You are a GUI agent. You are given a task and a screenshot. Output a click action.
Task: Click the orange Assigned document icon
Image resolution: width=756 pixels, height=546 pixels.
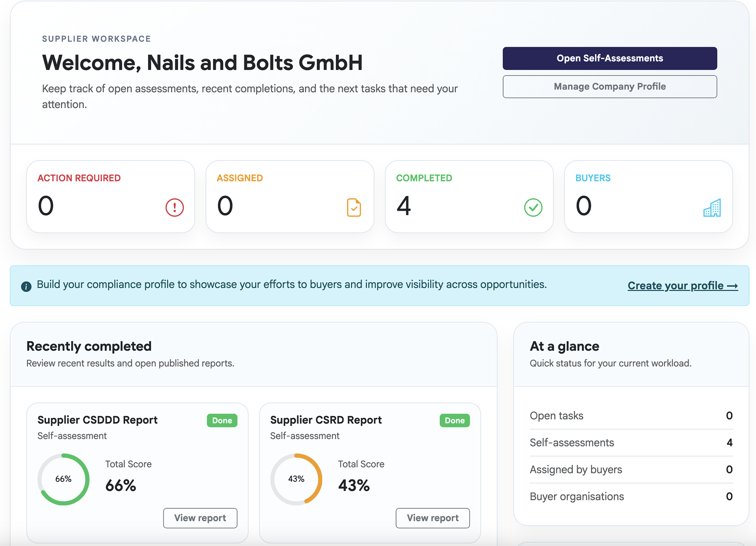coord(354,207)
